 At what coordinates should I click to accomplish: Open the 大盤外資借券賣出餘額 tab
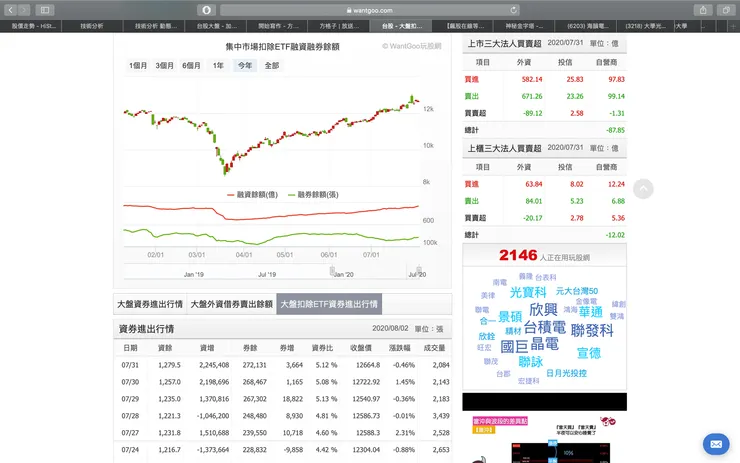coord(232,304)
